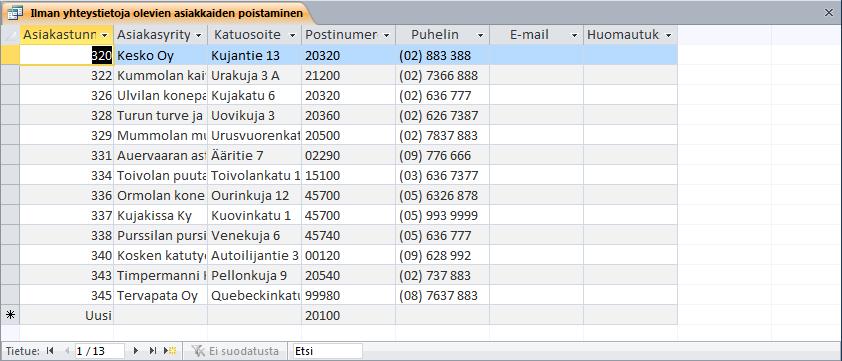Click postal code 20540
842x361 pixels.
point(349,275)
